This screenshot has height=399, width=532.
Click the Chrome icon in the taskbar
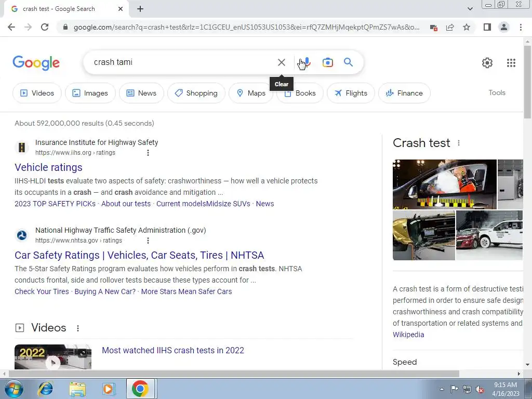pyautogui.click(x=140, y=389)
